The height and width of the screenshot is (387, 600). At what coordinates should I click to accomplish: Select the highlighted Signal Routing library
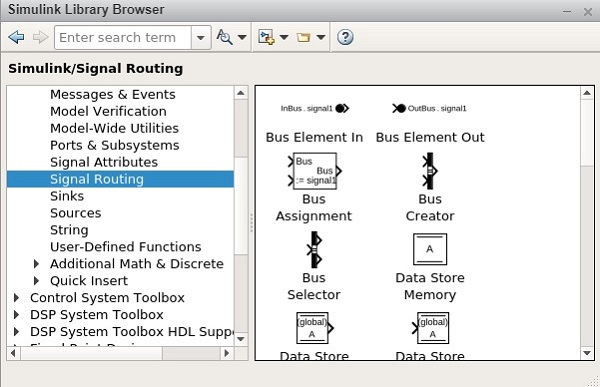120,179
